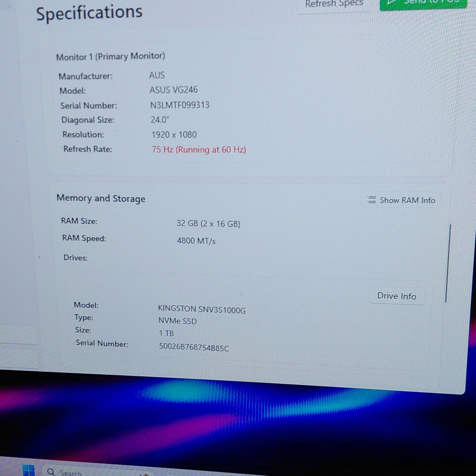Click the magnifier icon in taskbar search

(51, 472)
